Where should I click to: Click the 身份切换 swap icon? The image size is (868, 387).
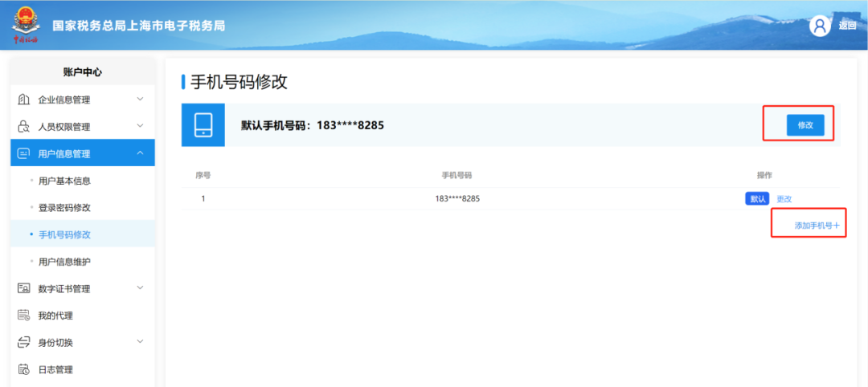pyautogui.click(x=24, y=342)
